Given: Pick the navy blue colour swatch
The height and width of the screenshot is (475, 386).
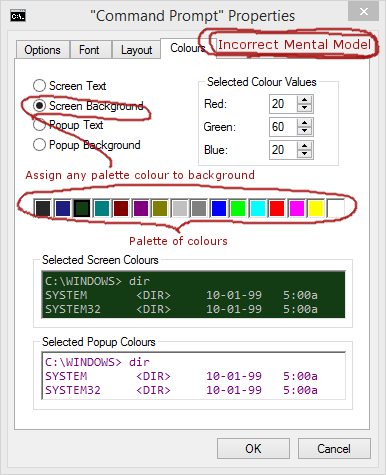Looking at the screenshot, I should [62, 208].
